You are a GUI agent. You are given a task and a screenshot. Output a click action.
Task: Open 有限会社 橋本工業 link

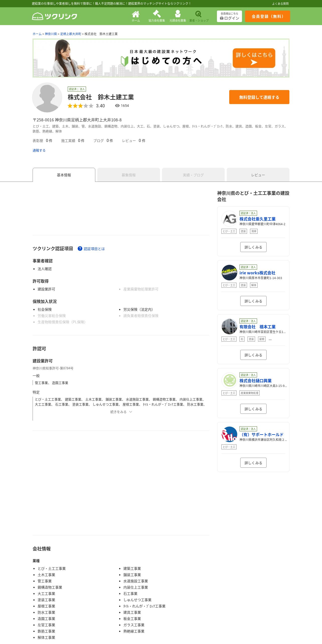point(258,327)
